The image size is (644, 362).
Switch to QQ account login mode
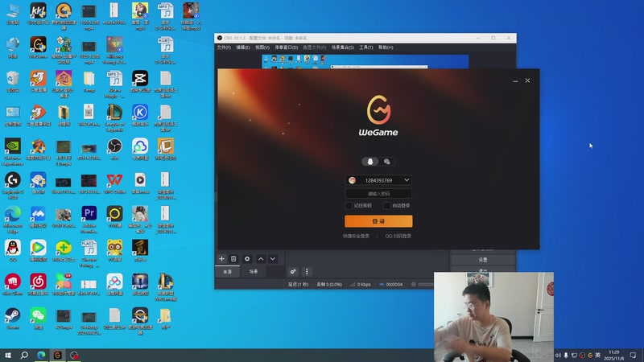(370, 162)
